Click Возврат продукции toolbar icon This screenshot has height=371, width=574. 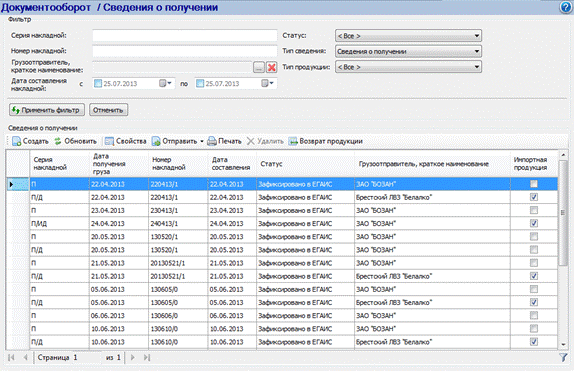click(293, 141)
